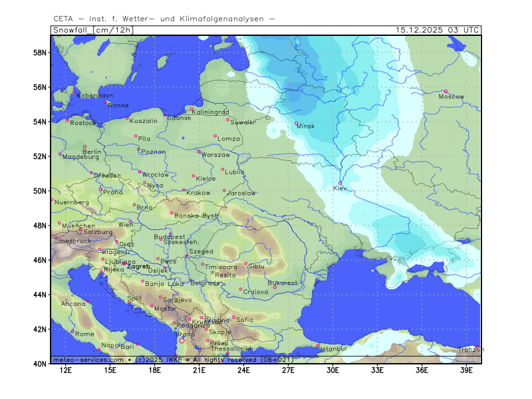Click the Krakow city label
532x399 pixels.
[198, 193]
